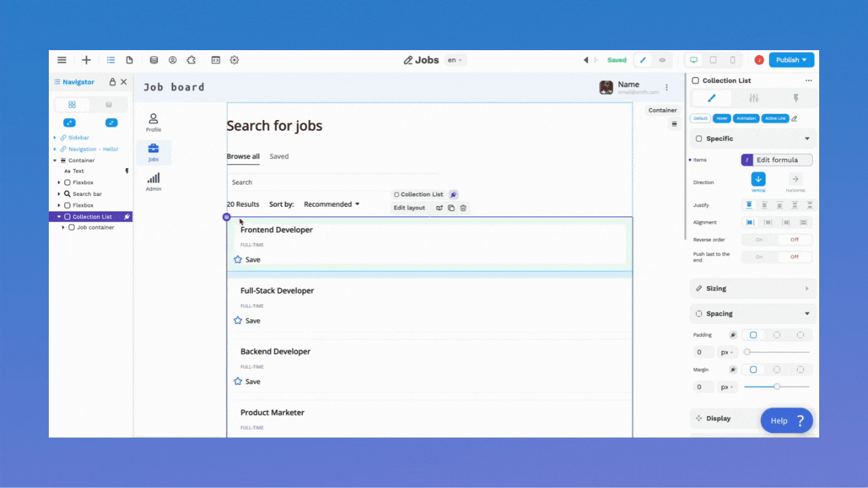Viewport: 868px width, 488px height.
Task: Switch to the Saved tab
Action: [x=279, y=156]
